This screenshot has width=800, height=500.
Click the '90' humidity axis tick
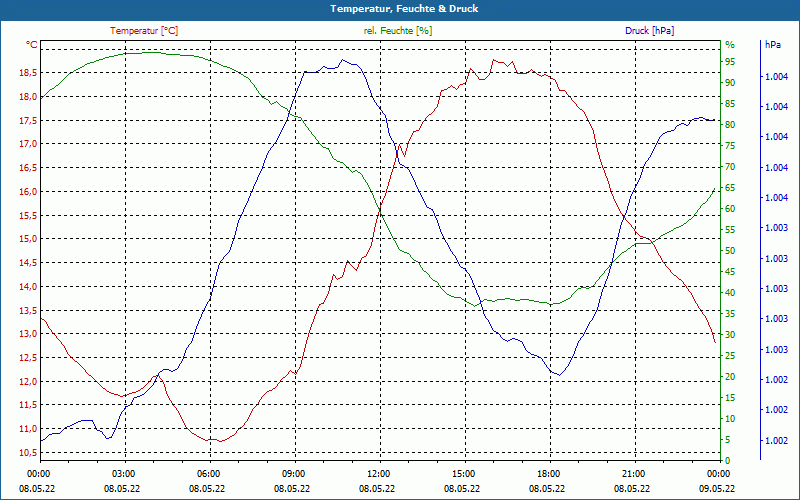(730, 83)
